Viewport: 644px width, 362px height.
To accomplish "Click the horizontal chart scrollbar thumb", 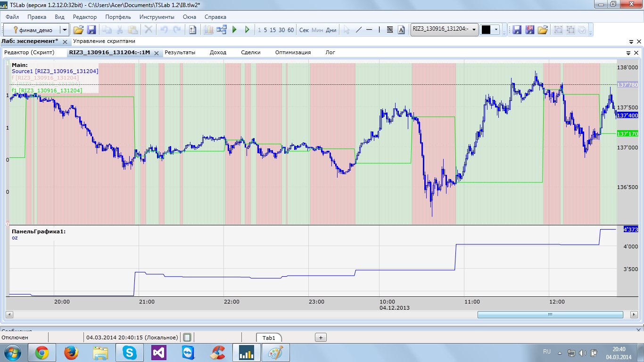I will point(550,314).
